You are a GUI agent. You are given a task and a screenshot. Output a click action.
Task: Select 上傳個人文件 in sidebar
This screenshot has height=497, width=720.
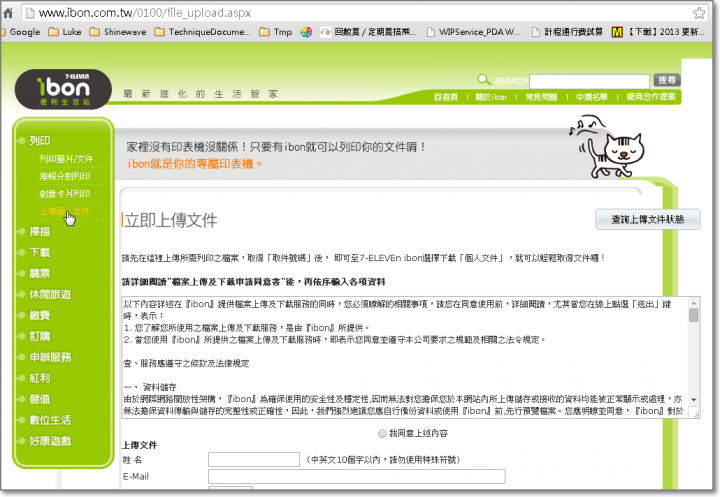[64, 211]
